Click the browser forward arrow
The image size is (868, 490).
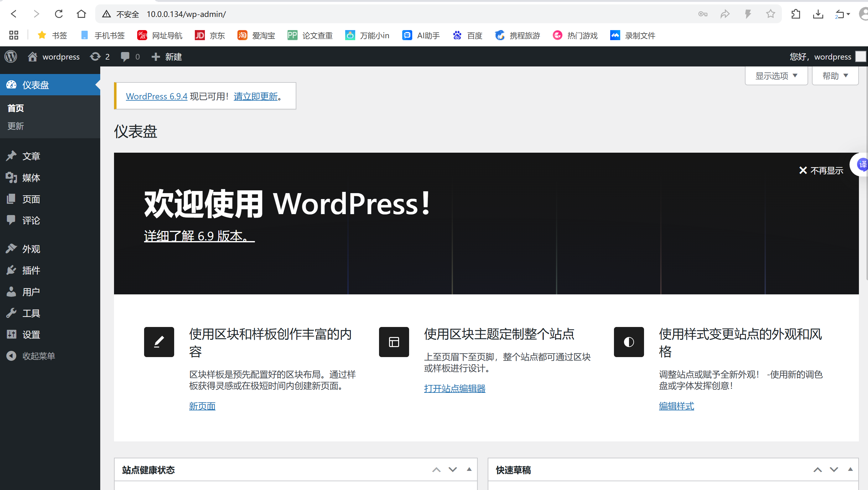(36, 14)
